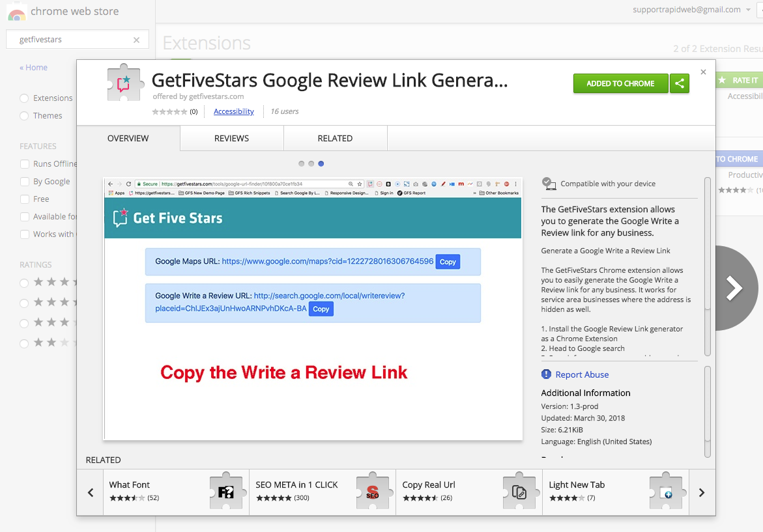Tick the Available for checkbox

click(x=24, y=216)
